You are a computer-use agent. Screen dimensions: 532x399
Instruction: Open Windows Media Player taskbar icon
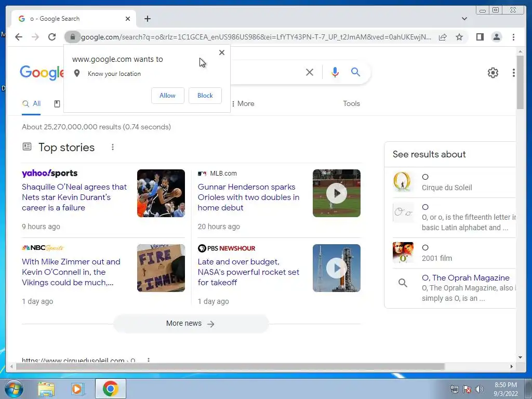point(78,389)
